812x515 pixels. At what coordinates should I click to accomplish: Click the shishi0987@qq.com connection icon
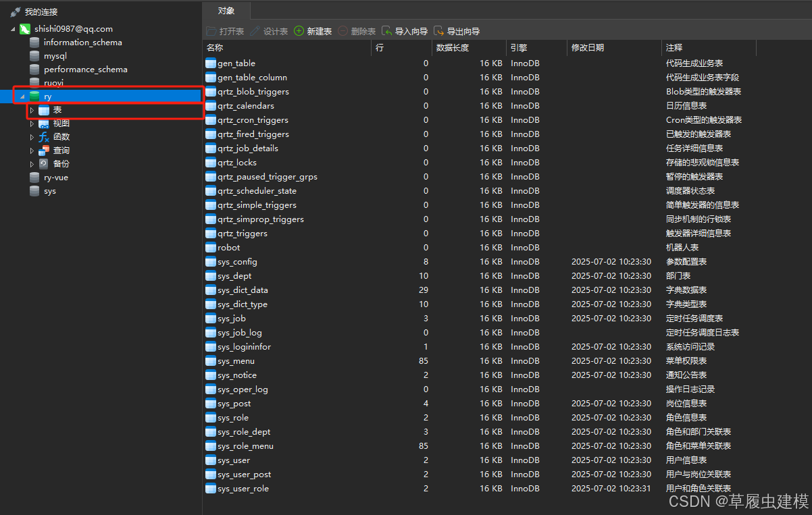tap(25, 29)
